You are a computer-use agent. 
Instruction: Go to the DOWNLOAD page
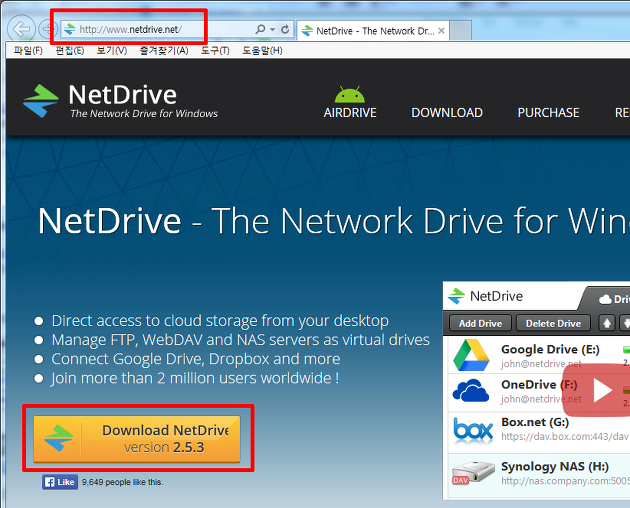[x=447, y=113]
